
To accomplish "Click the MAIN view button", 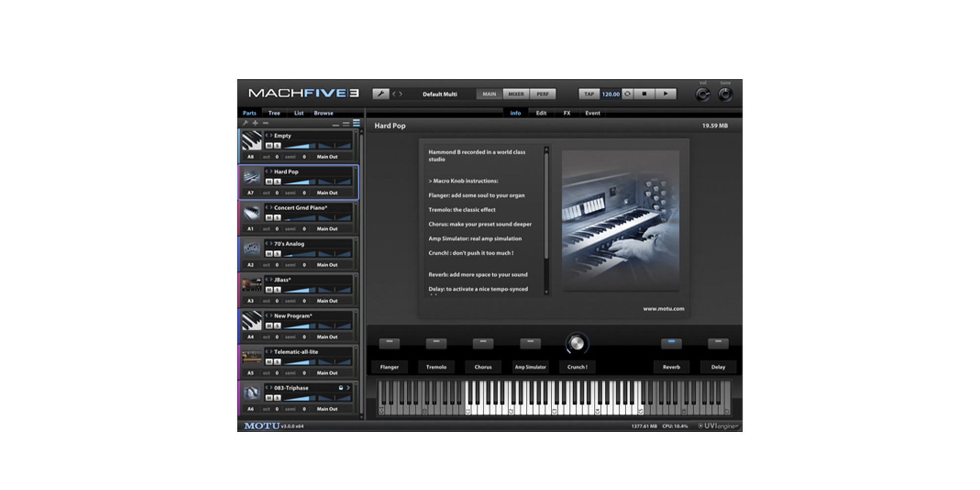I will [489, 94].
